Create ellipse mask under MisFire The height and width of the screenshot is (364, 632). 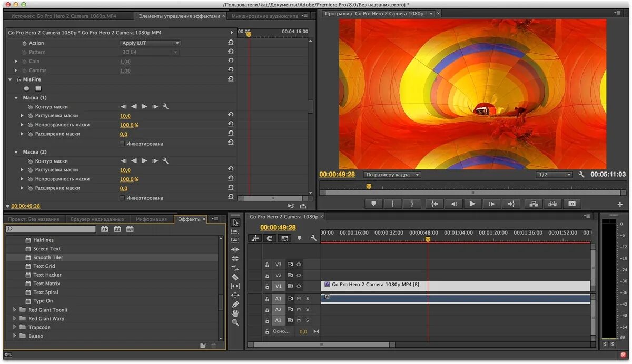pyautogui.click(x=27, y=88)
